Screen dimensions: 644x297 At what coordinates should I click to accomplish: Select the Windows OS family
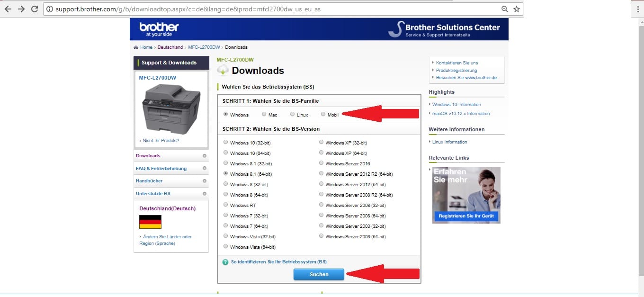pyautogui.click(x=225, y=114)
